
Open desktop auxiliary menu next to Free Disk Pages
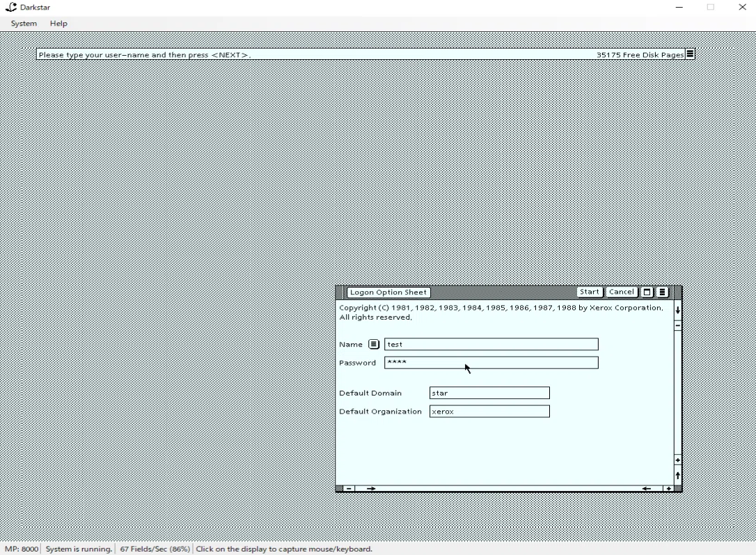pos(690,54)
